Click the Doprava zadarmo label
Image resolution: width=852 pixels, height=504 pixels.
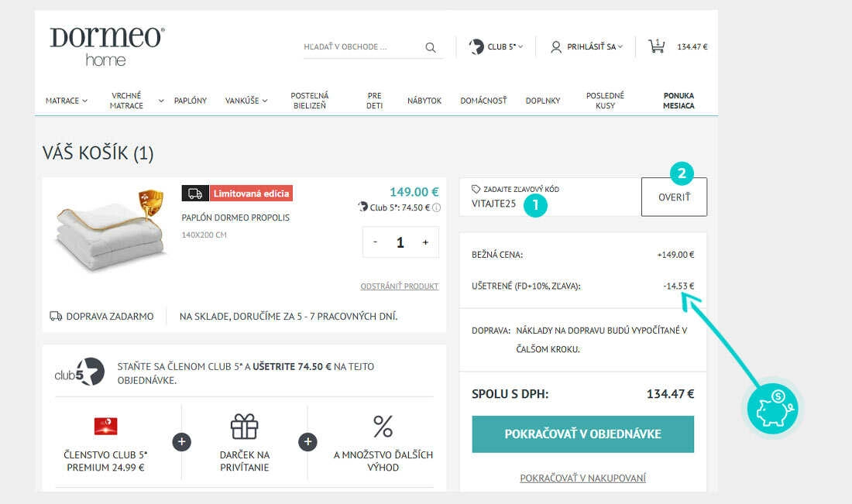110,316
